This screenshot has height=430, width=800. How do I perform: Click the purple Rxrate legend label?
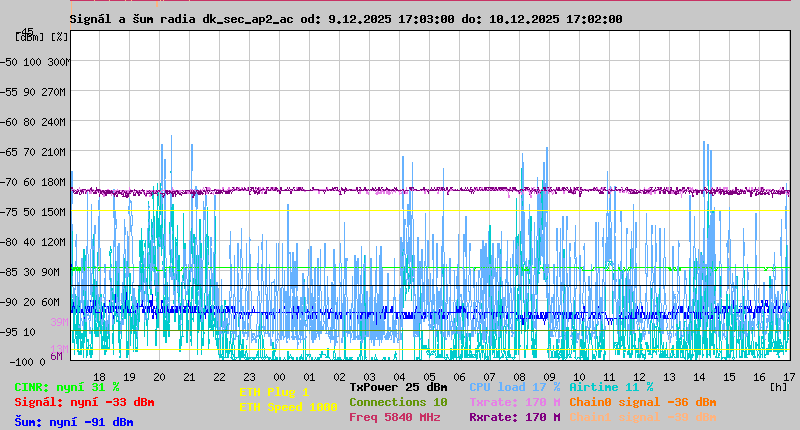coord(514,417)
